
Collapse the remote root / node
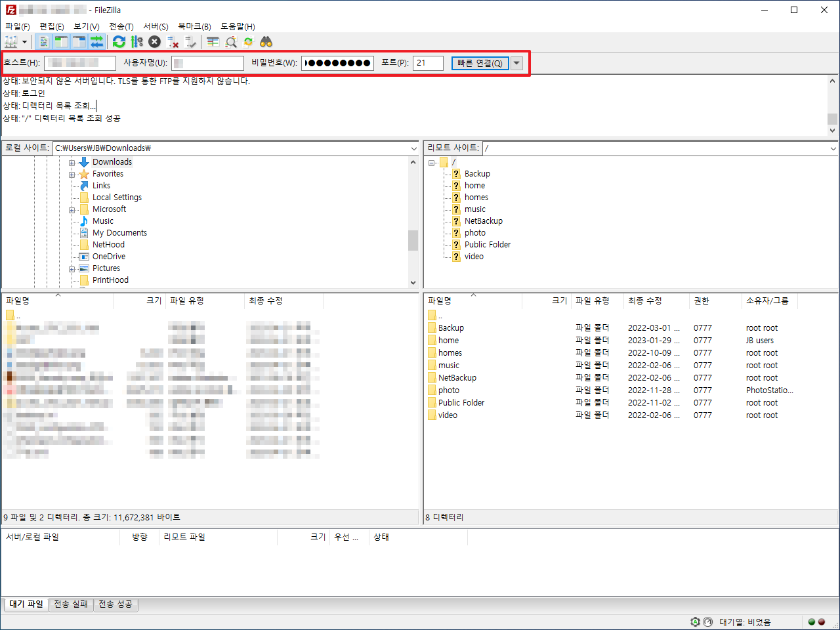431,162
